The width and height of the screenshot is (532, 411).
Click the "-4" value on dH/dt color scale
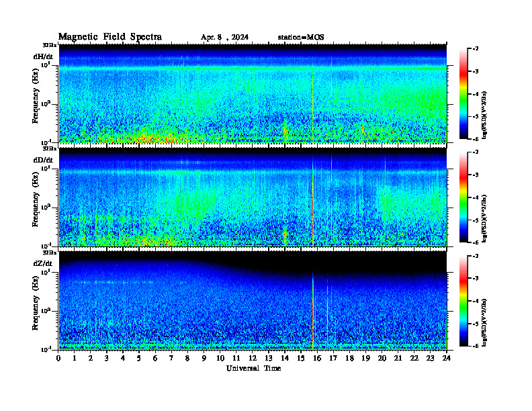pos(476,94)
